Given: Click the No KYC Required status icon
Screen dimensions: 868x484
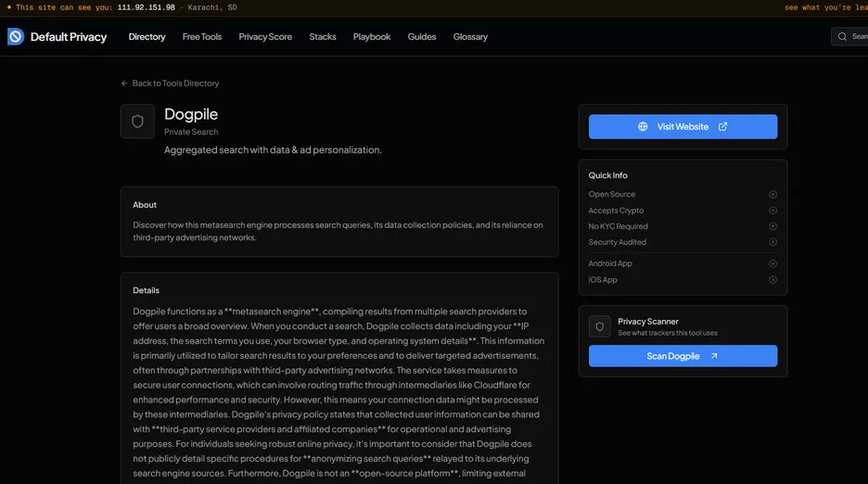Looking at the screenshot, I should [x=772, y=226].
